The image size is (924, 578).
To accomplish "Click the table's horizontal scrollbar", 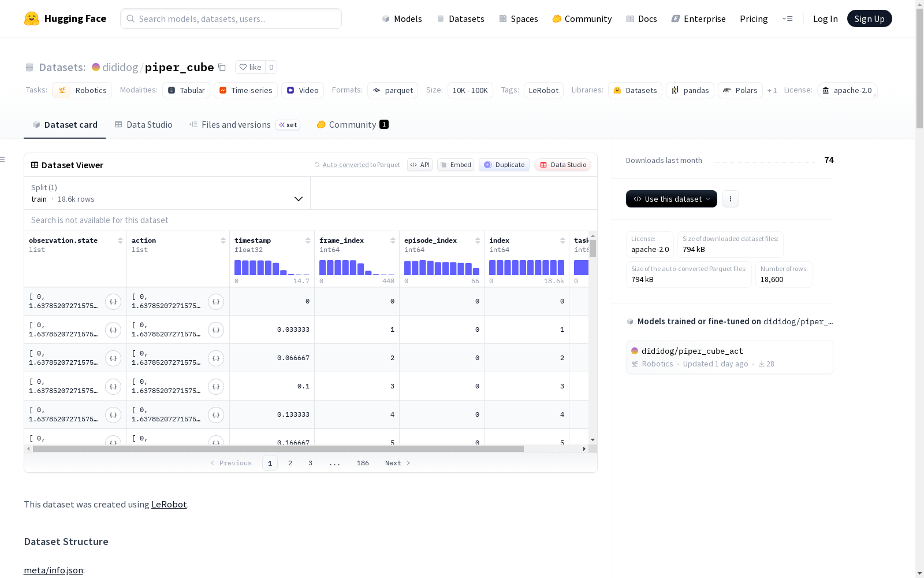I will click(x=278, y=449).
